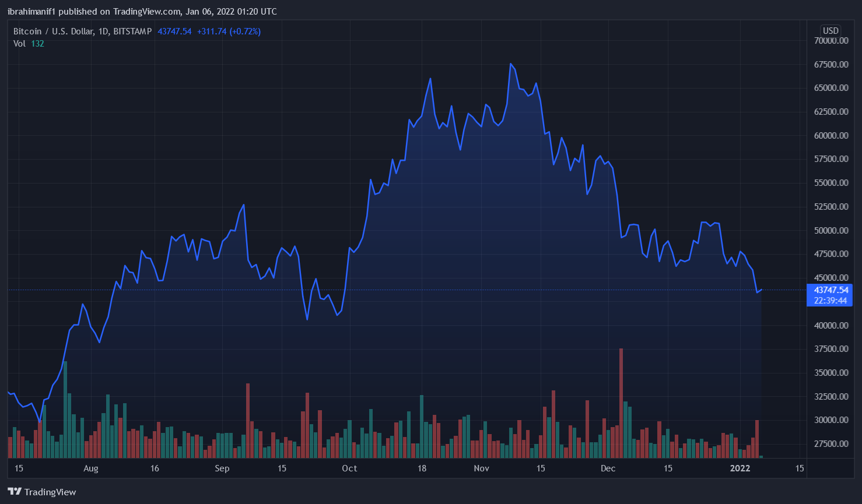Select the Aug label on time axis
The image size is (862, 504).
coord(91,468)
